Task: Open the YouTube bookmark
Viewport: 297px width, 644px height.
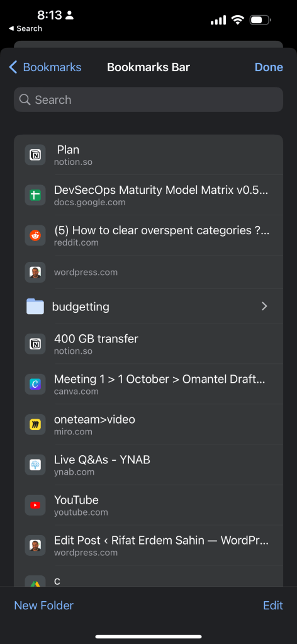Action: 148,505
